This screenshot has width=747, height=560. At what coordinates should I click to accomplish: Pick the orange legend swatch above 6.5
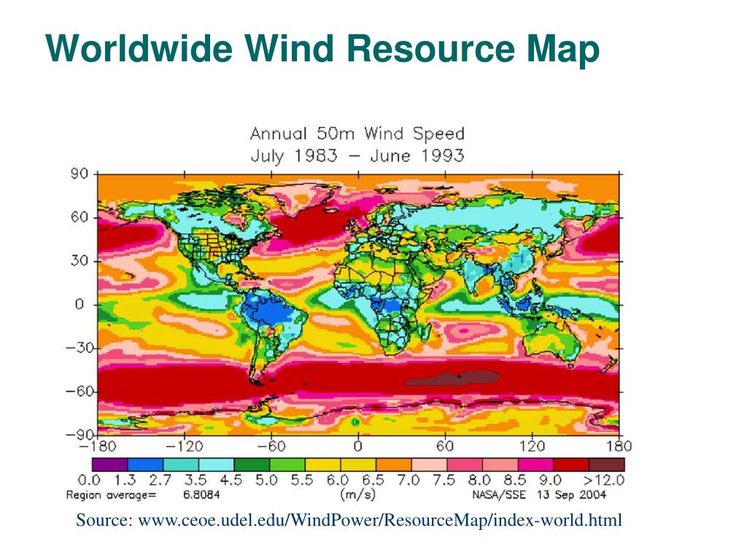394,464
